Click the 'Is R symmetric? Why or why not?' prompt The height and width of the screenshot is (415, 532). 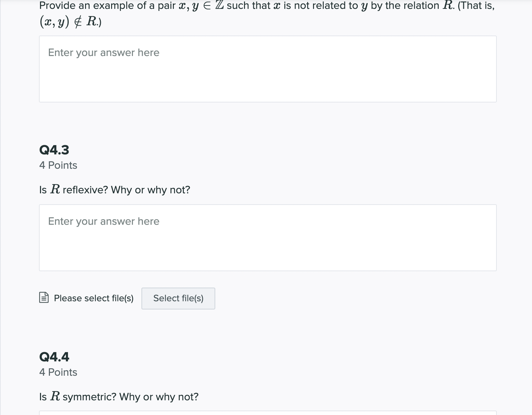119,397
